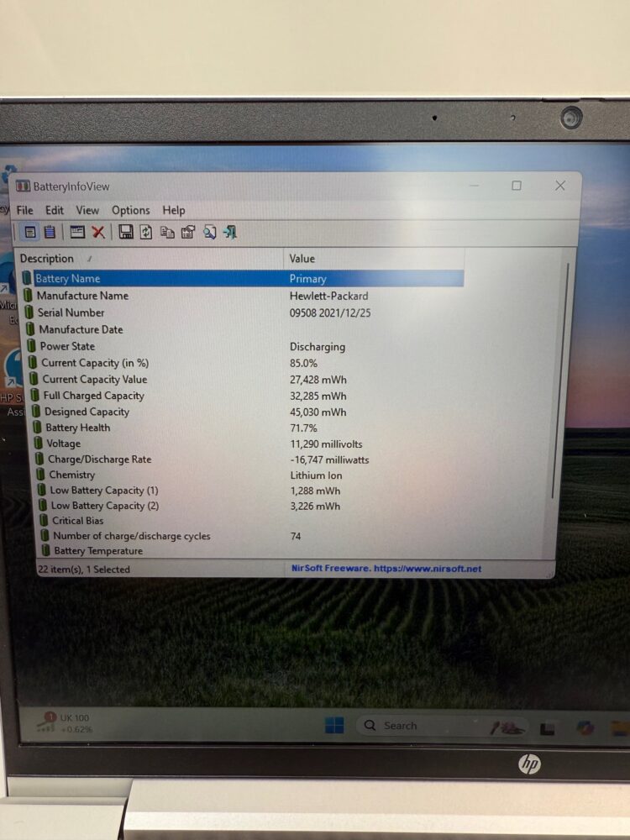Select the Serial Number row
The image size is (630, 840).
coord(244,312)
